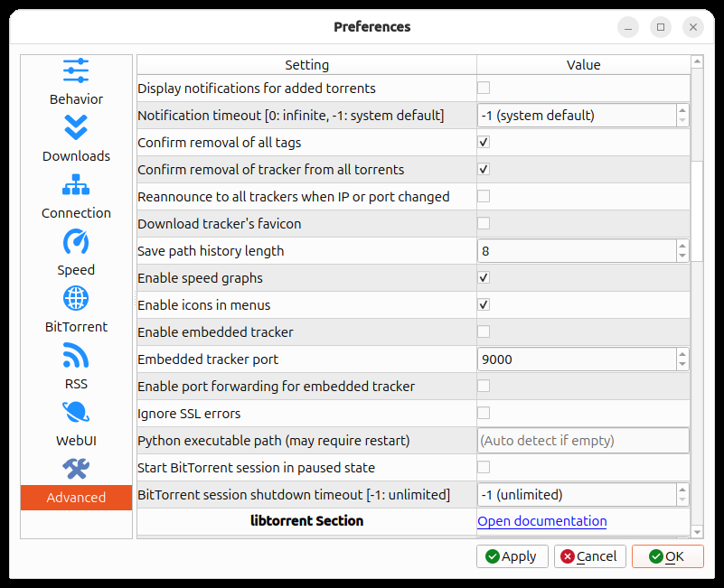Switch to the Advanced tab label

click(x=76, y=498)
